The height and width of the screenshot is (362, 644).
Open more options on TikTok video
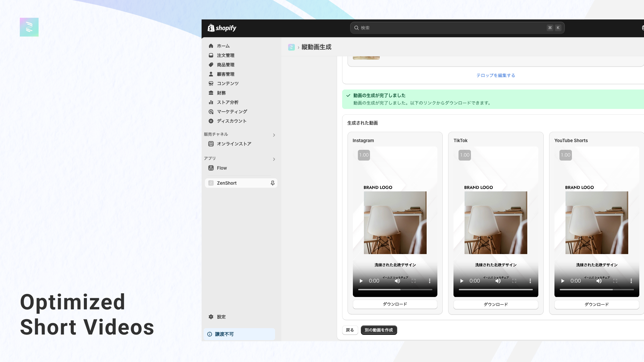530,281
